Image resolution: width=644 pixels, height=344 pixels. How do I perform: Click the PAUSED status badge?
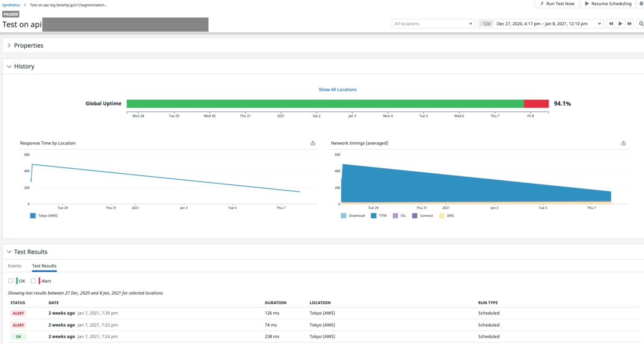[x=11, y=14]
